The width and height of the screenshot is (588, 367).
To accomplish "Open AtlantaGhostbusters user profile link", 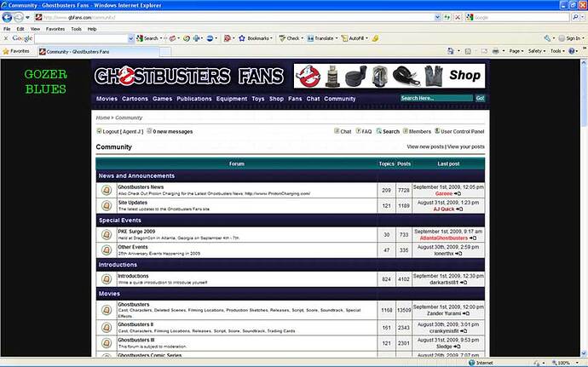I will 444,238.
